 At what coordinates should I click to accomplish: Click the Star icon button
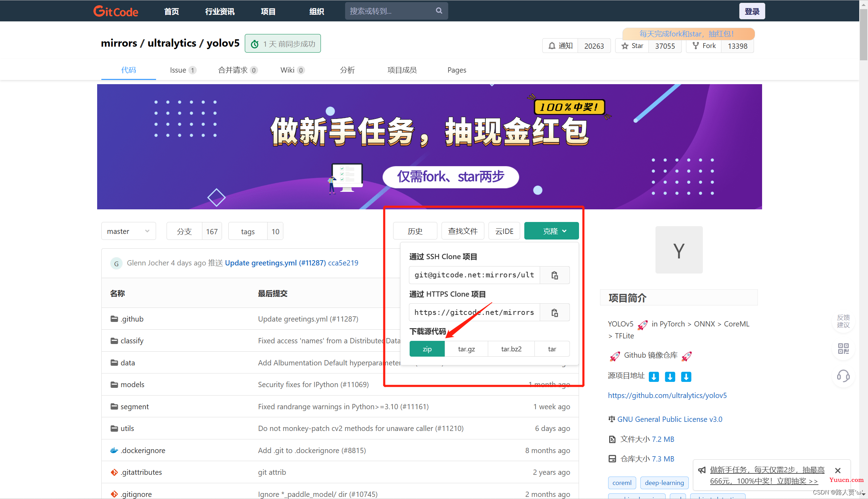point(632,46)
